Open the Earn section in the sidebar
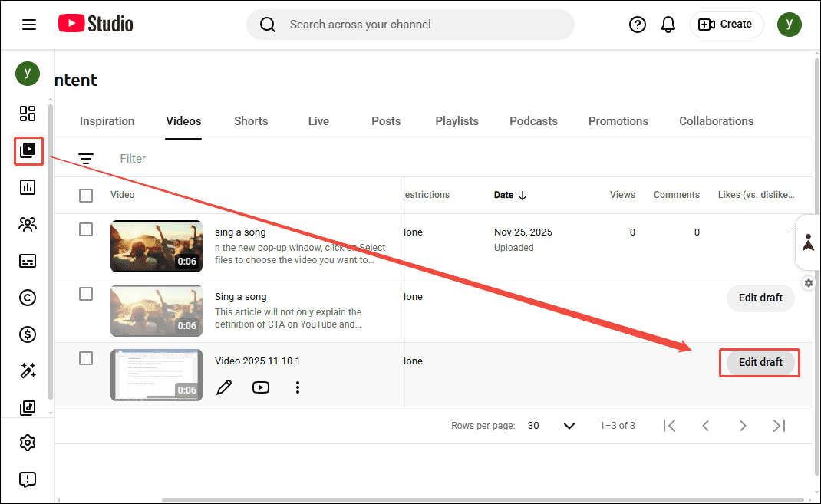Screen dimensions: 821x504 28,334
